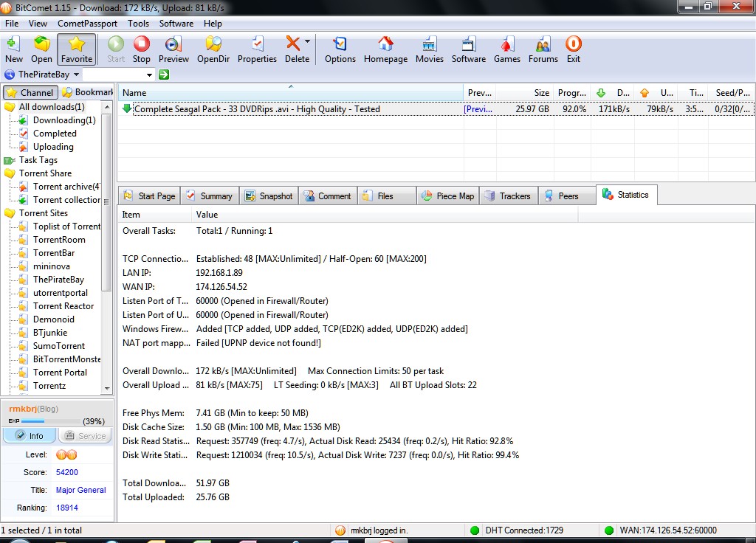This screenshot has width=756, height=543.
Task: Click the [Previ... link in the task row
Action: click(478, 109)
